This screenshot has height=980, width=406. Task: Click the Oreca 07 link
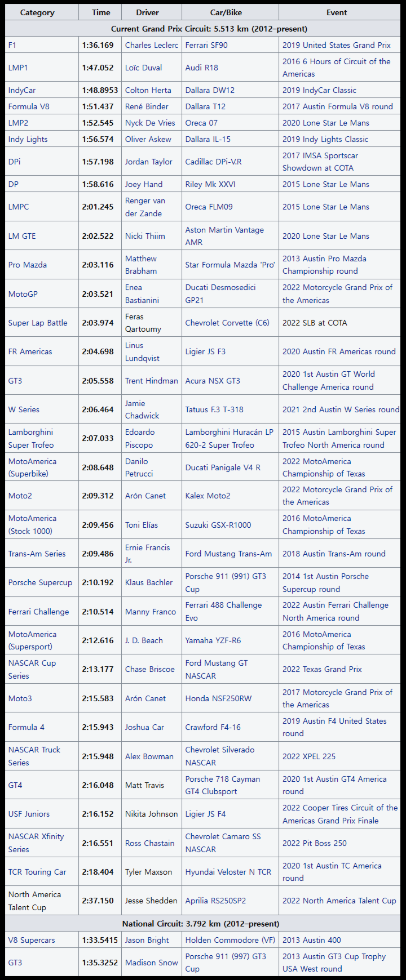(x=201, y=123)
